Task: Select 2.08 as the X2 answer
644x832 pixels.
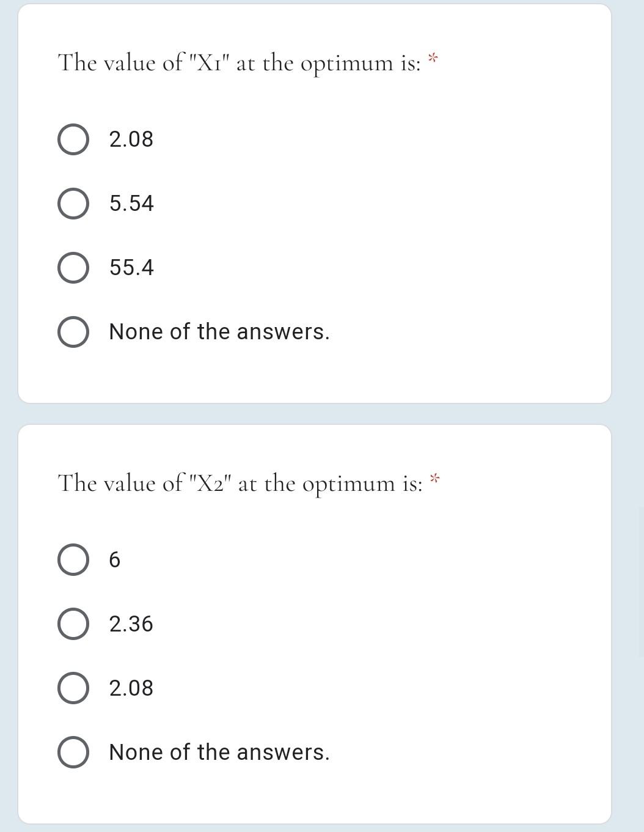Action: click(73, 688)
